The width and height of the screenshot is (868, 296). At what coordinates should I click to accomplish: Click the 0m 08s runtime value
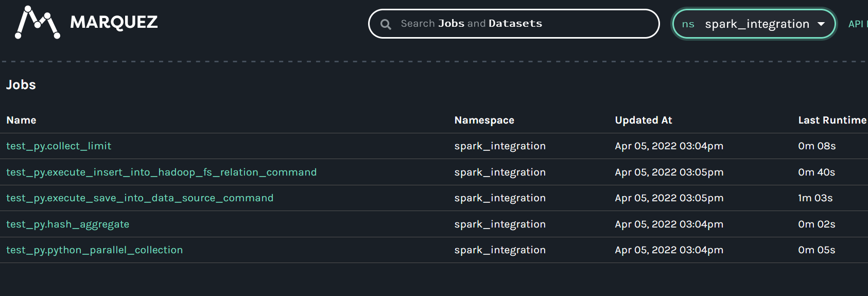click(x=817, y=146)
